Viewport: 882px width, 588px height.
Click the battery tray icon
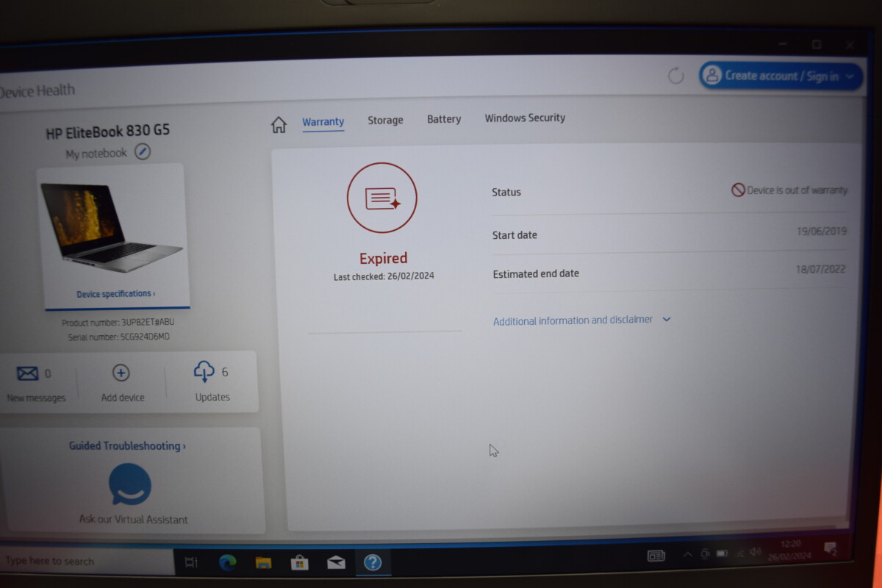click(723, 553)
